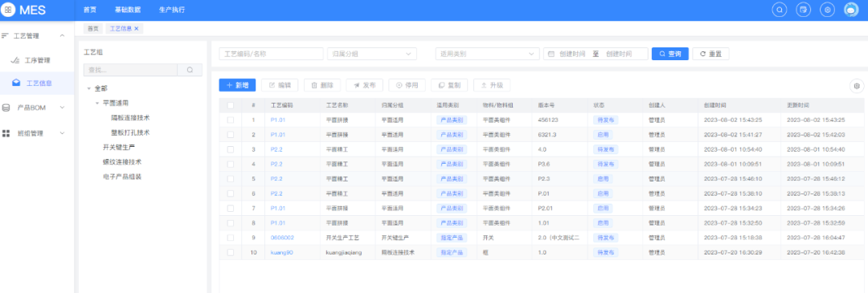Switch to the 首页 tab
The width and height of the screenshot is (868, 293).
(x=93, y=28)
